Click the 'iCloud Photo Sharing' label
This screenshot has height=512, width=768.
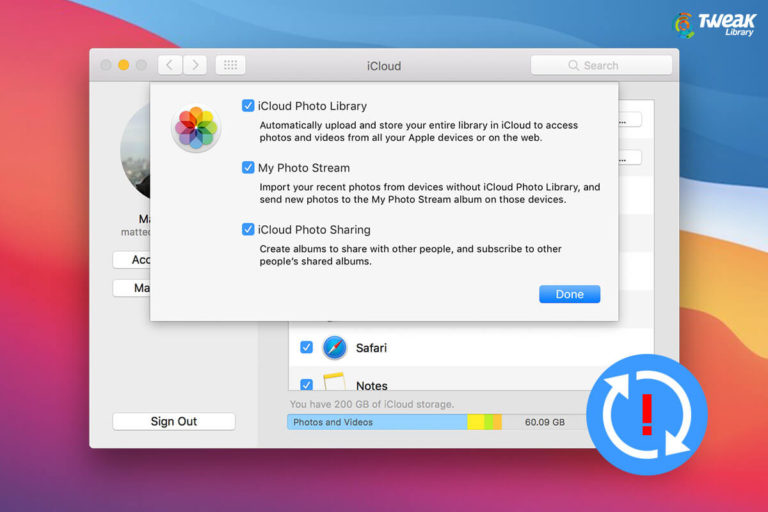pos(314,229)
